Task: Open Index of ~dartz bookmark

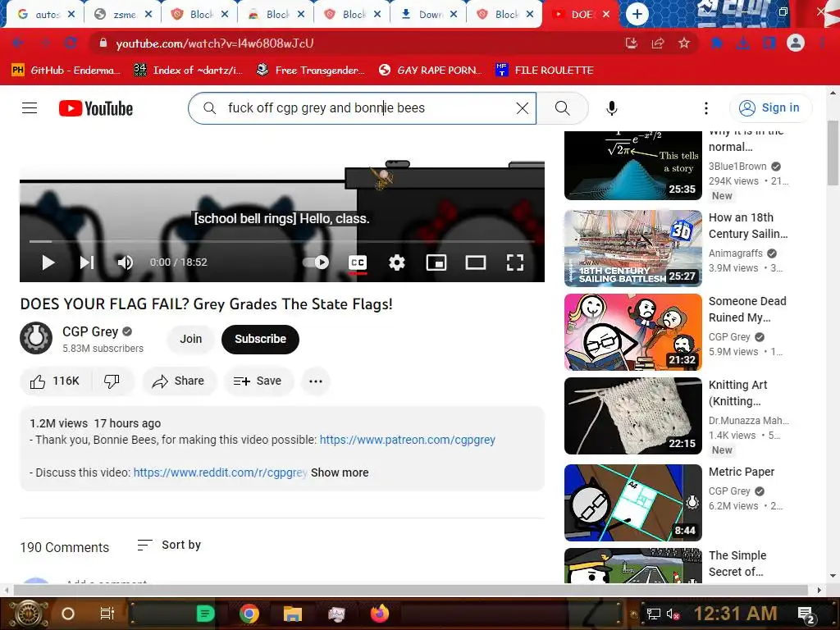Action: (188, 71)
